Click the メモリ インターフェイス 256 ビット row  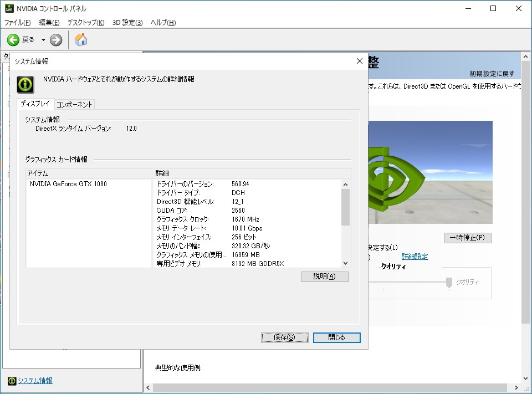pyautogui.click(x=248, y=237)
